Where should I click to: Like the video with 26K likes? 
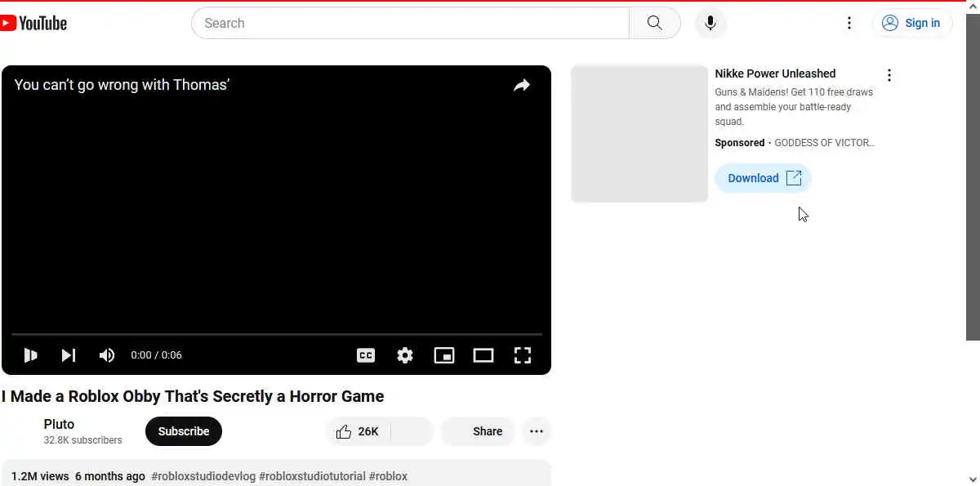point(358,431)
